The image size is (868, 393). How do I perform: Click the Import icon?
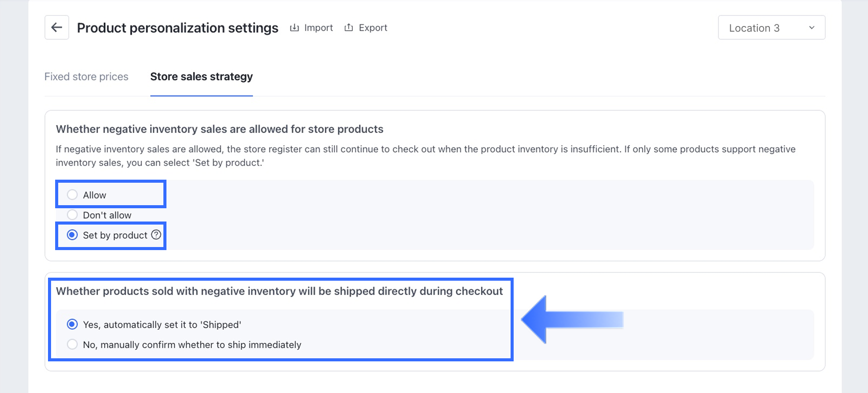(x=295, y=28)
